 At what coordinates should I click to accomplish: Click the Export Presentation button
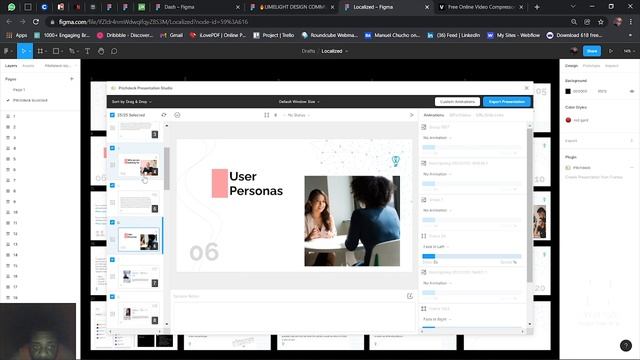coord(507,102)
